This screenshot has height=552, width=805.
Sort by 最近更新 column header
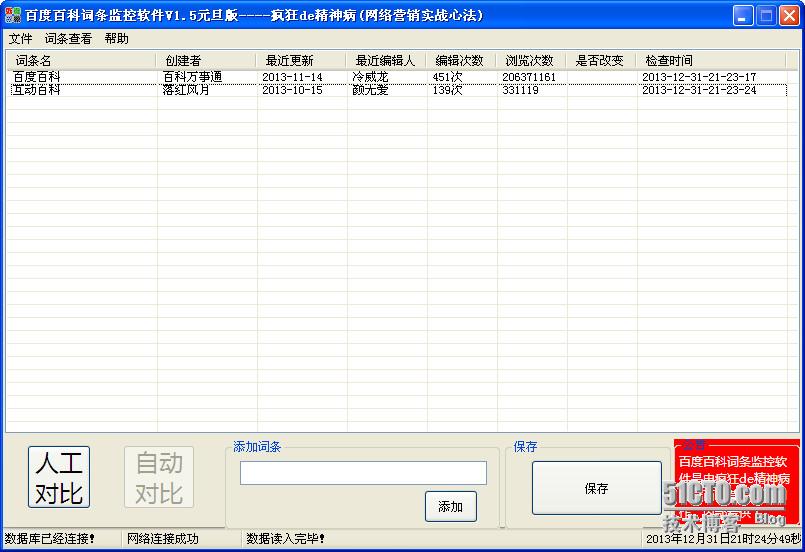[x=301, y=61]
